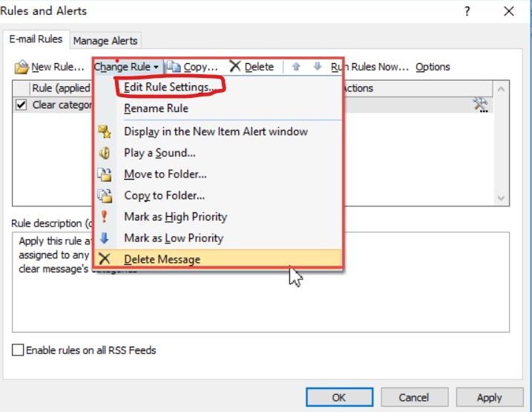Select Mark as Low Priority
The height and width of the screenshot is (412, 532).
[174, 238]
